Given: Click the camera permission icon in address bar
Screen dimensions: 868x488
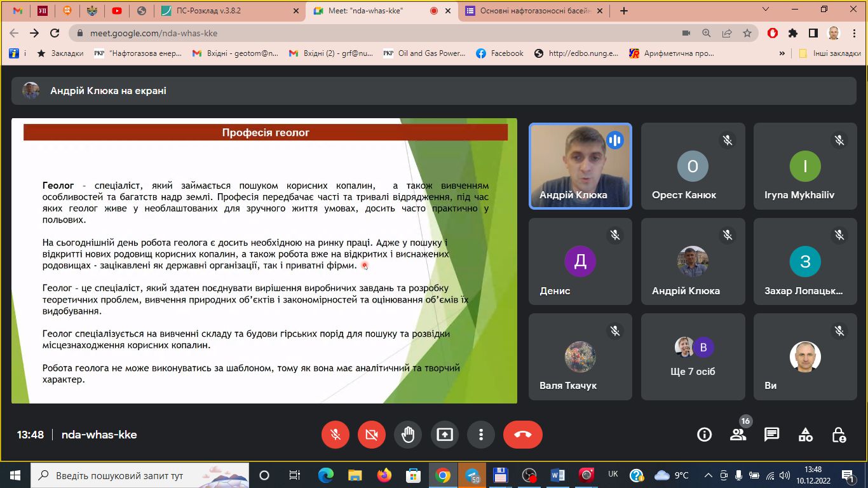Looking at the screenshot, I should coord(686,33).
